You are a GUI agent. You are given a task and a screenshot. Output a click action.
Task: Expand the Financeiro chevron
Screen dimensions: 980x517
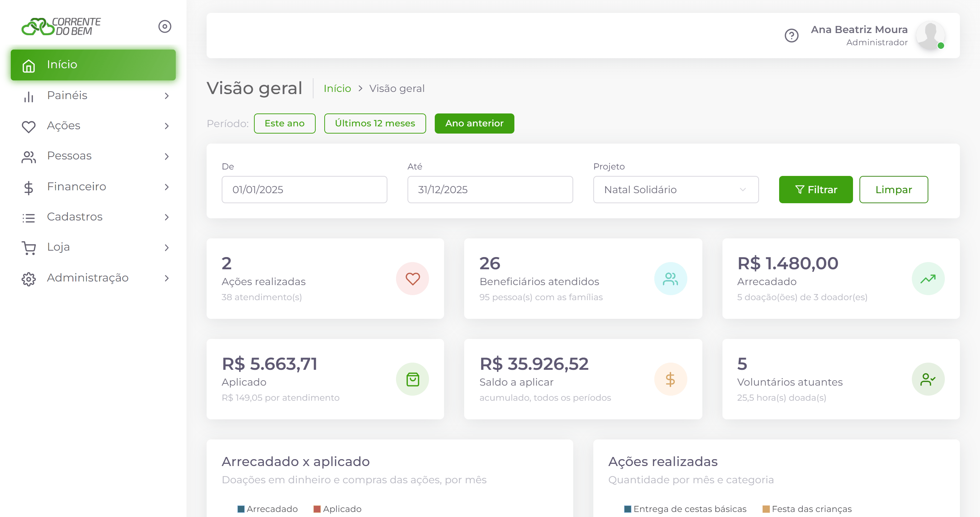coord(167,187)
